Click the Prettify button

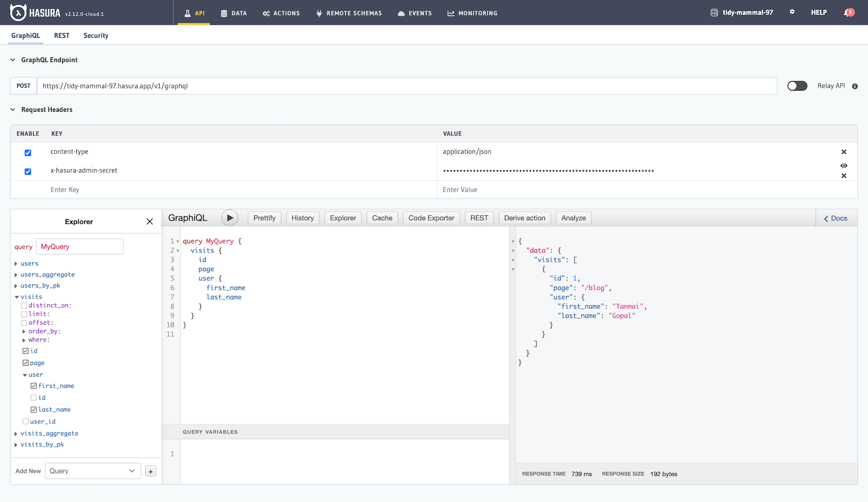click(264, 218)
